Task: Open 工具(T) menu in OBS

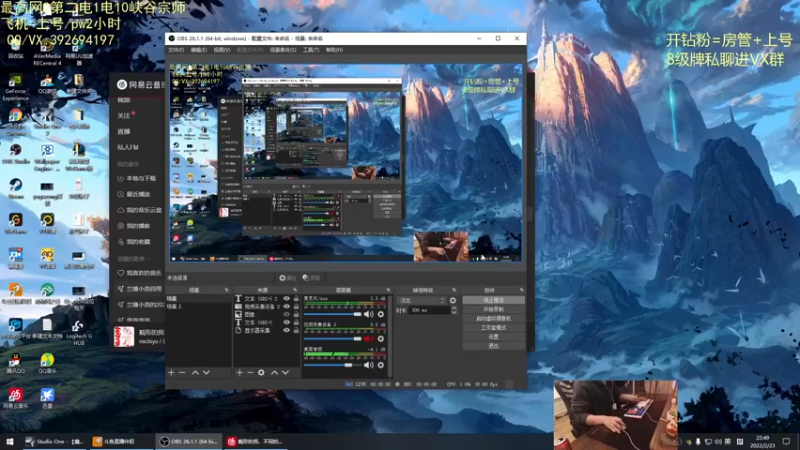Action: tap(311, 50)
